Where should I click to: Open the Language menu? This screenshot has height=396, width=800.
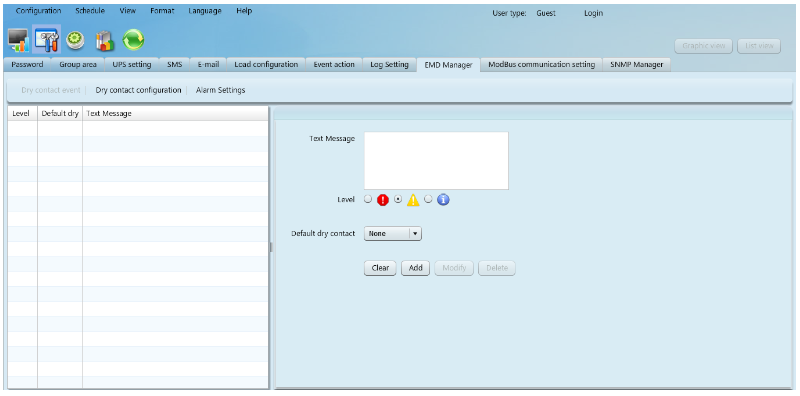[205, 11]
